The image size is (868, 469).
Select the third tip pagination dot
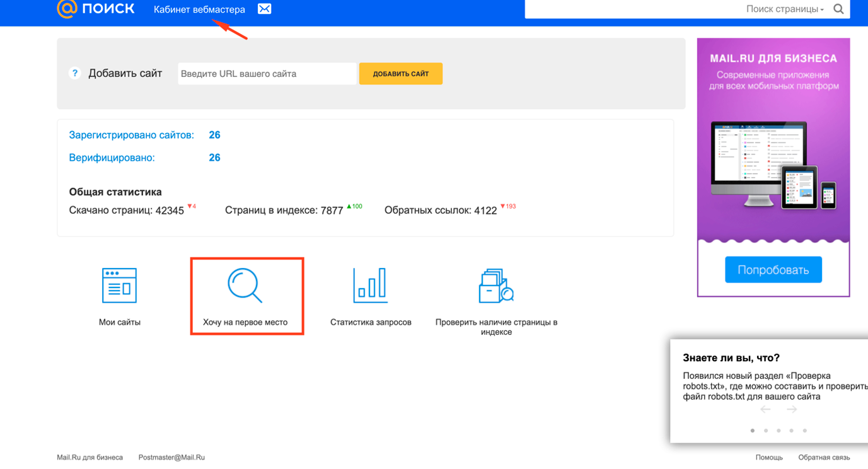click(779, 431)
